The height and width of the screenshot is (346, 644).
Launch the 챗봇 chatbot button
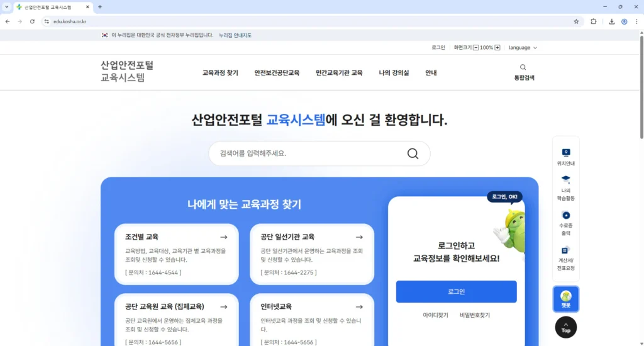click(565, 299)
